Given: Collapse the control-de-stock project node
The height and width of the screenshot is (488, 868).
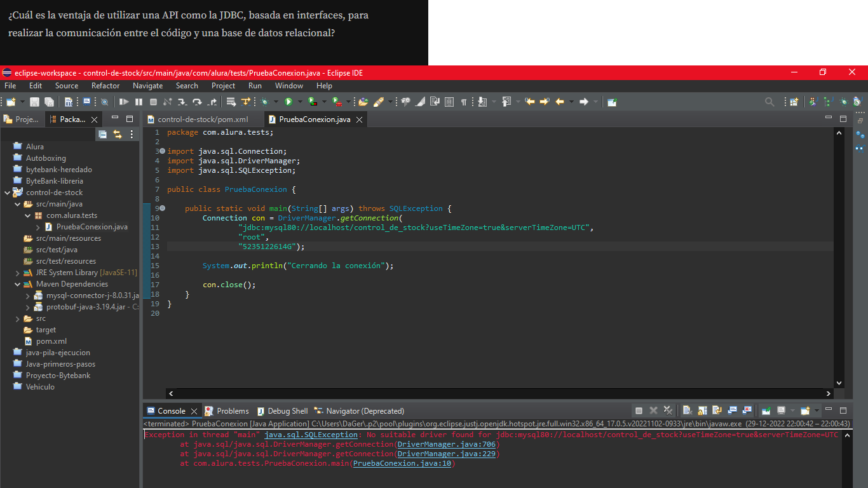Looking at the screenshot, I should tap(7, 193).
